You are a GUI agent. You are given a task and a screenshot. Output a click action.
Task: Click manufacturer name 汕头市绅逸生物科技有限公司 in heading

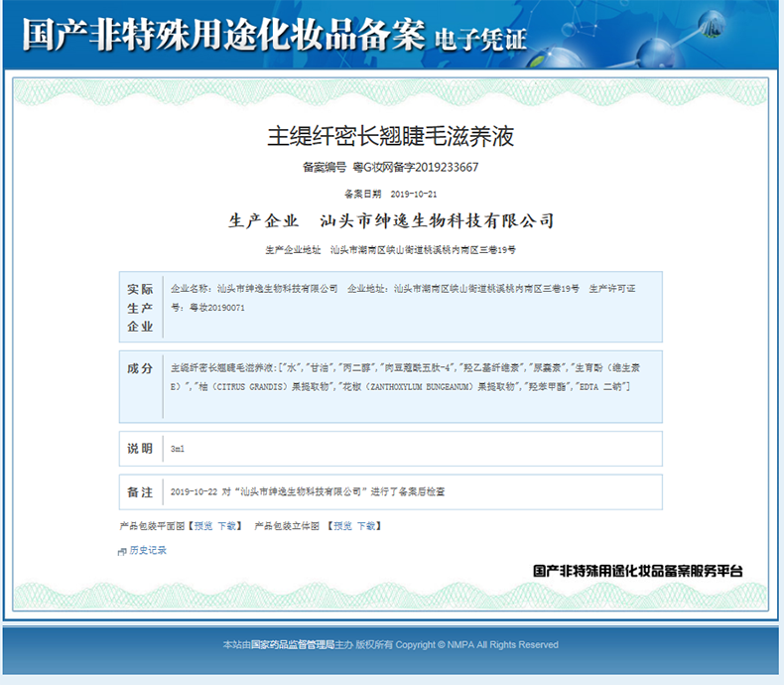pyautogui.click(x=437, y=221)
